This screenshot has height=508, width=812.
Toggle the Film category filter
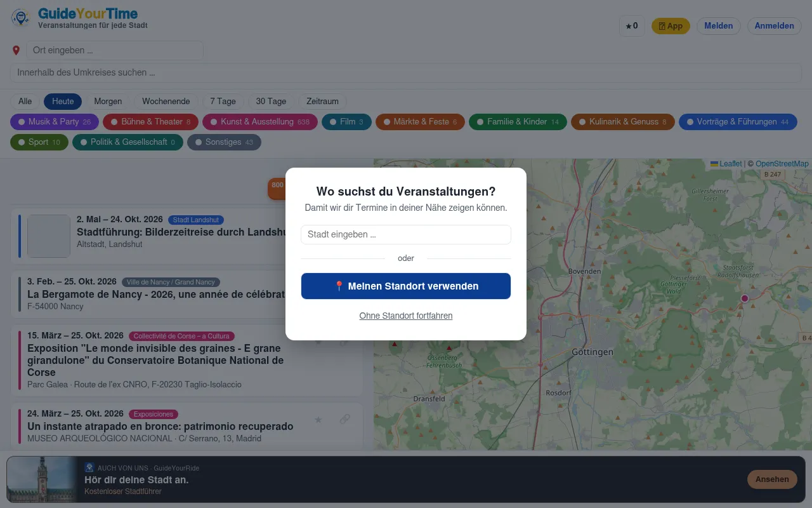click(x=346, y=122)
